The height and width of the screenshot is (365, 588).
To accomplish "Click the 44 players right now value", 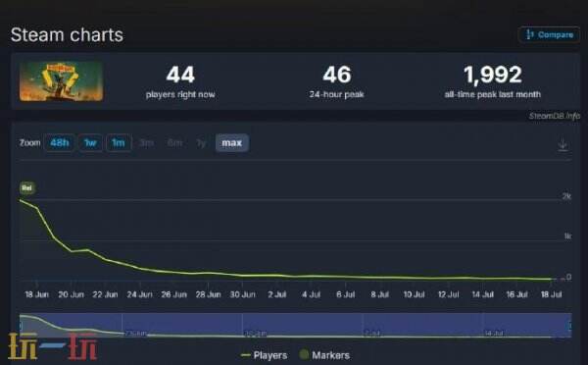I will click(180, 75).
